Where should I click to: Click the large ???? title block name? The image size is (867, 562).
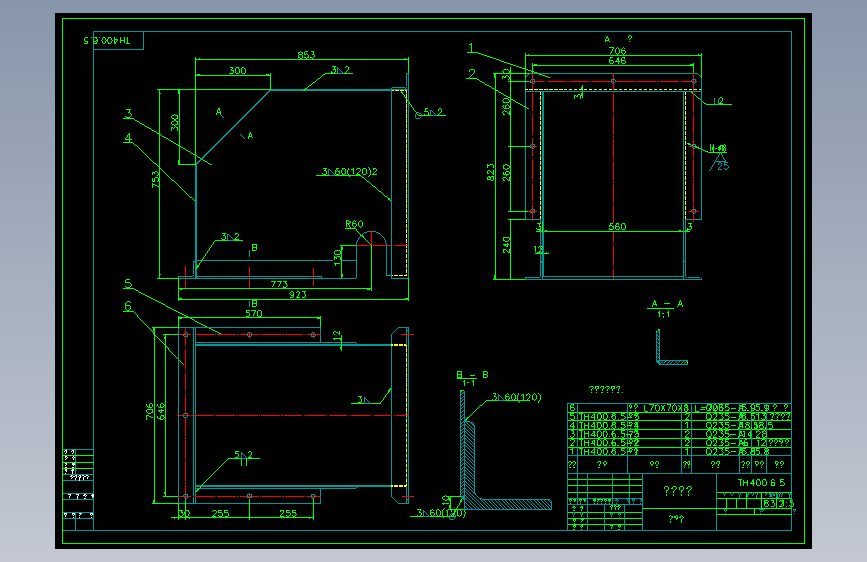click(x=677, y=491)
